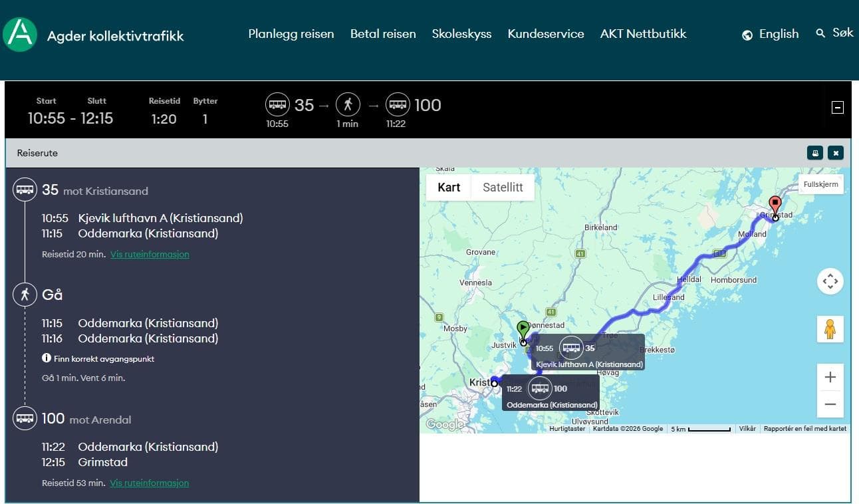This screenshot has width=859, height=504.
Task: Select the Kart map view
Action: click(x=449, y=188)
